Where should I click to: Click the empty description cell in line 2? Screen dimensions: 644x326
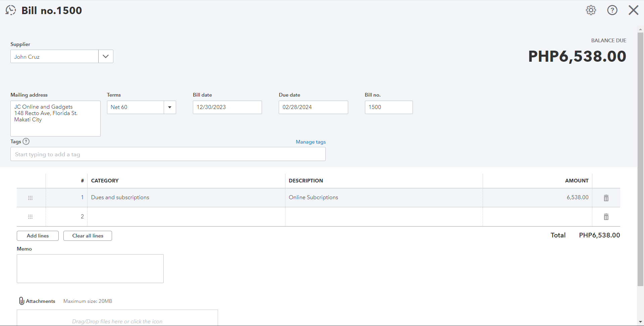click(x=384, y=217)
